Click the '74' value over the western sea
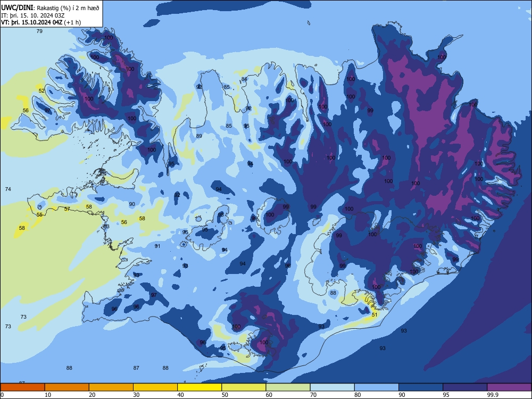532x399 pixels. point(8,189)
